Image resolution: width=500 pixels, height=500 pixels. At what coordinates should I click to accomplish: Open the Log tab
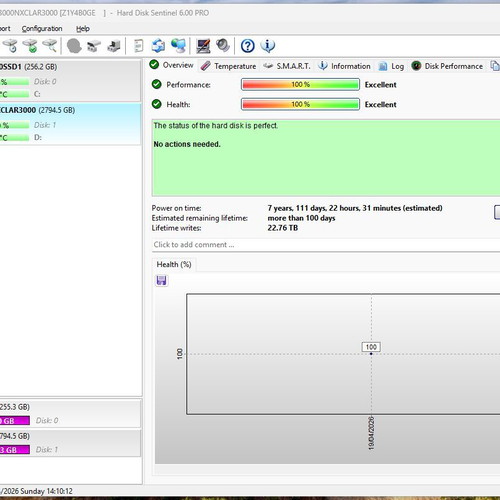[x=391, y=66]
